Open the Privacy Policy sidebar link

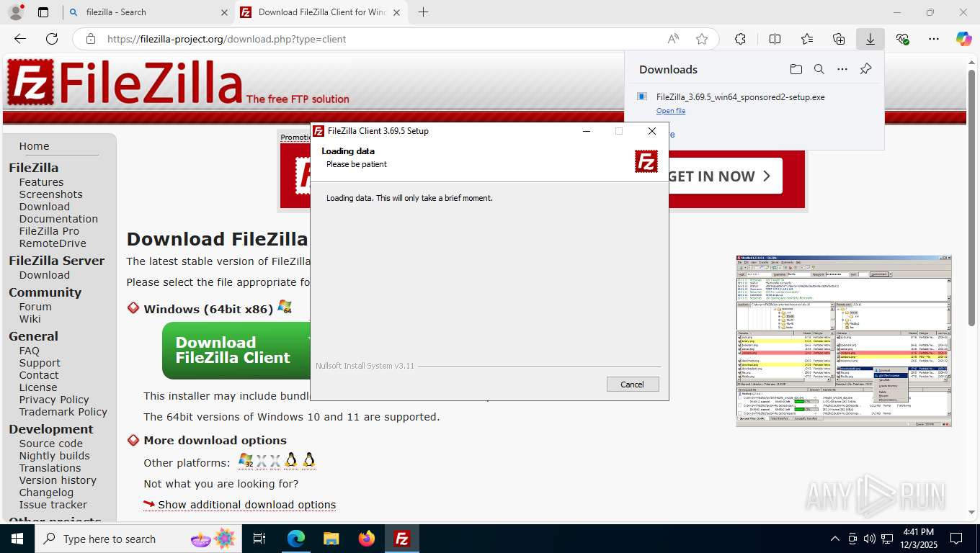(x=54, y=400)
